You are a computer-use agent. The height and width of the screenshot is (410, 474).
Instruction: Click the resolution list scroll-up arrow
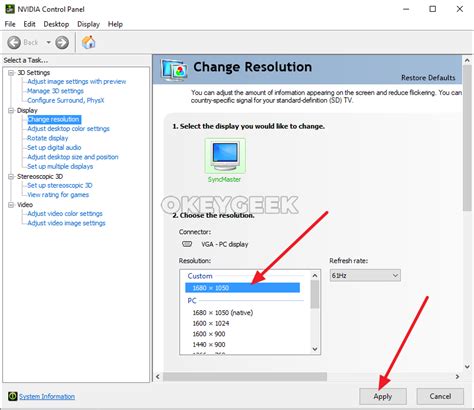click(x=315, y=276)
